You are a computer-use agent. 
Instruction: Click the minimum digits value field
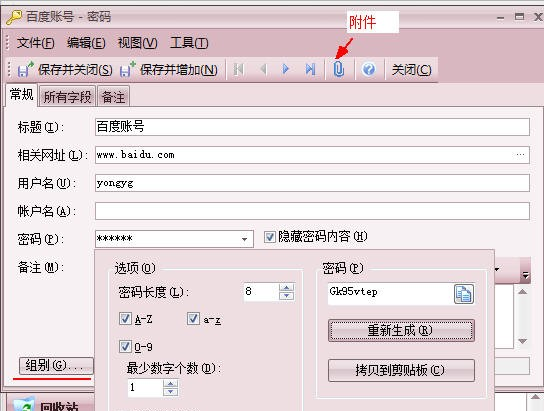[145, 388]
